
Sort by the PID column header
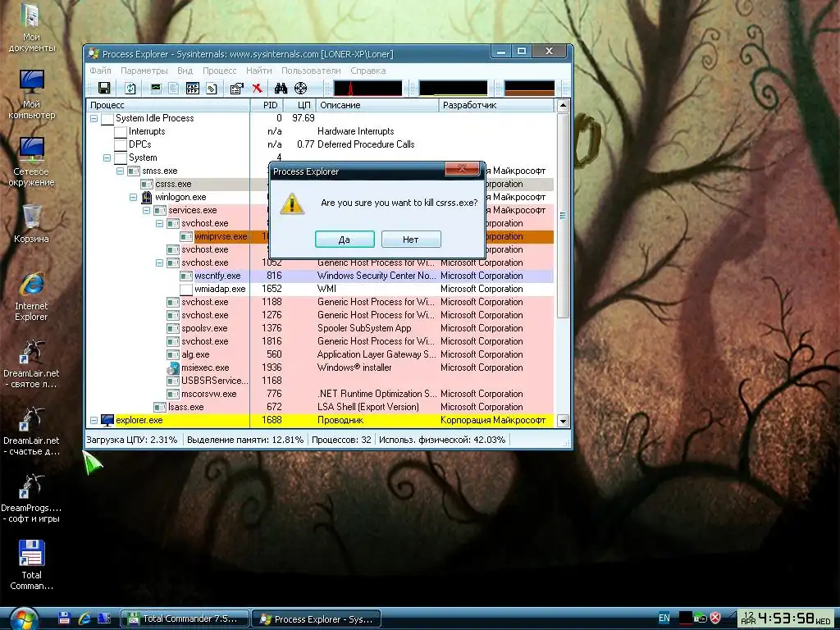click(267, 105)
